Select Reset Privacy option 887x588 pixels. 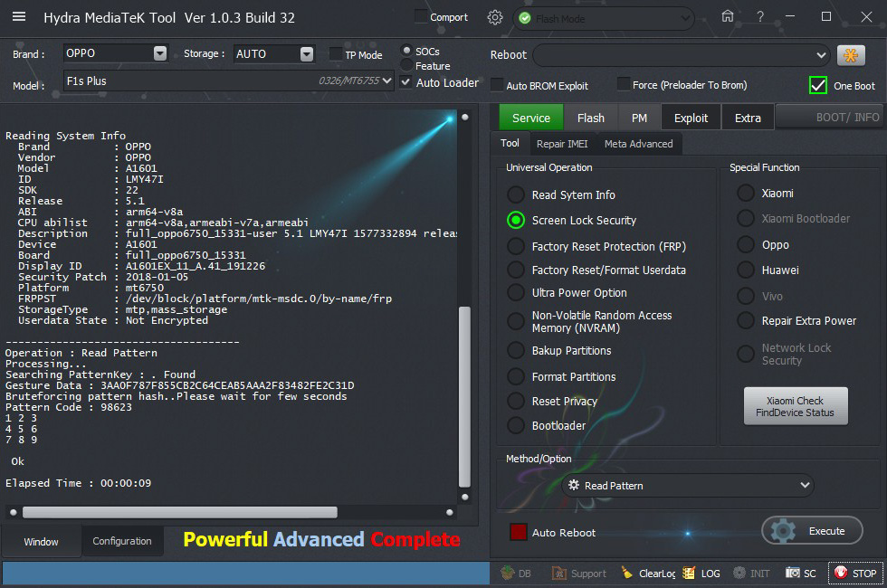(x=516, y=401)
